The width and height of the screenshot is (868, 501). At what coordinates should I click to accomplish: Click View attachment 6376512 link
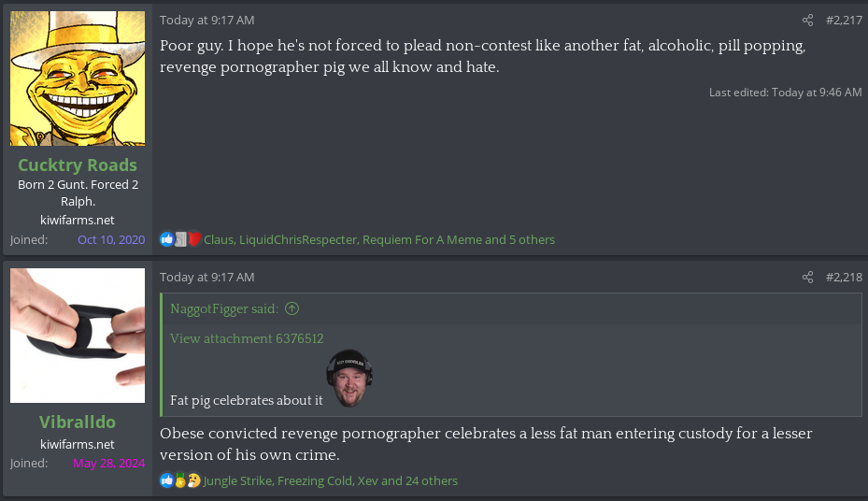click(247, 338)
